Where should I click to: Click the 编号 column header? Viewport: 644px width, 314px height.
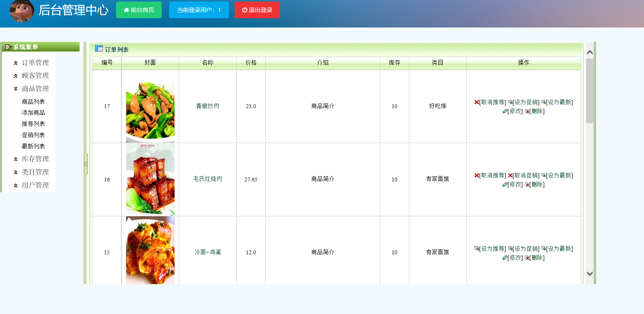pyautogui.click(x=107, y=63)
